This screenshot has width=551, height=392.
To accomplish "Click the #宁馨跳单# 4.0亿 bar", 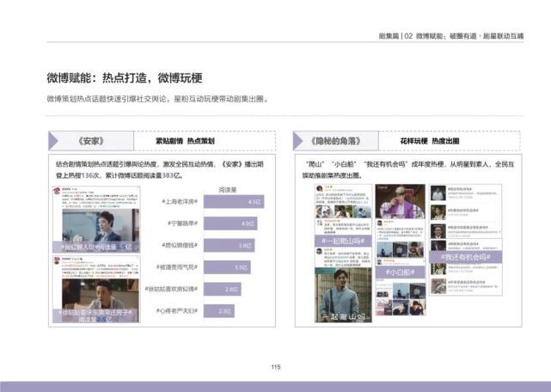I will tap(230, 224).
